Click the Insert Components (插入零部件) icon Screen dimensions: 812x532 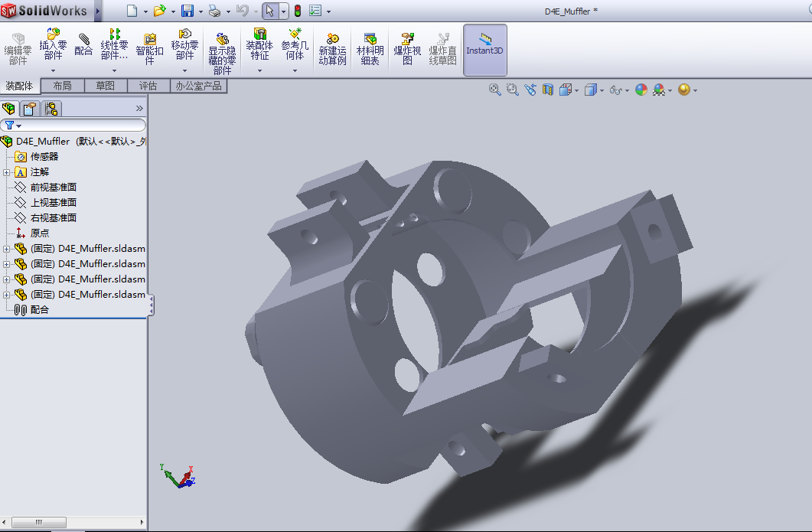point(53,35)
